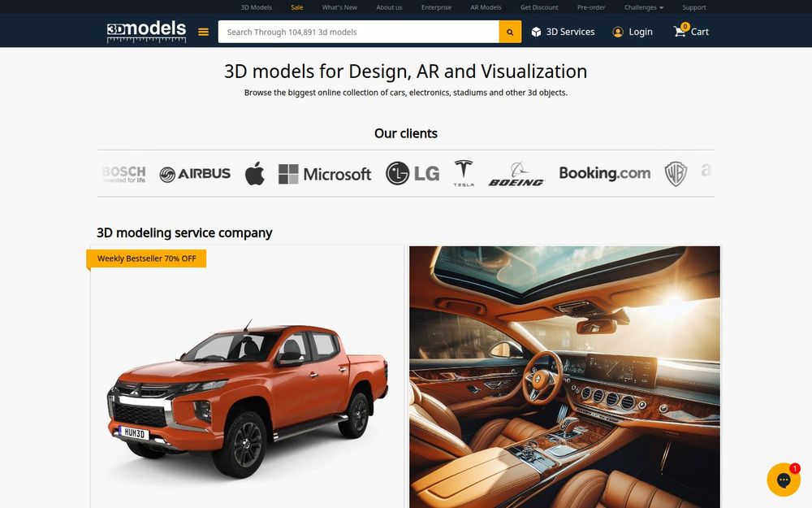This screenshot has width=812, height=508.
Task: Go to What's New page
Action: 339,7
